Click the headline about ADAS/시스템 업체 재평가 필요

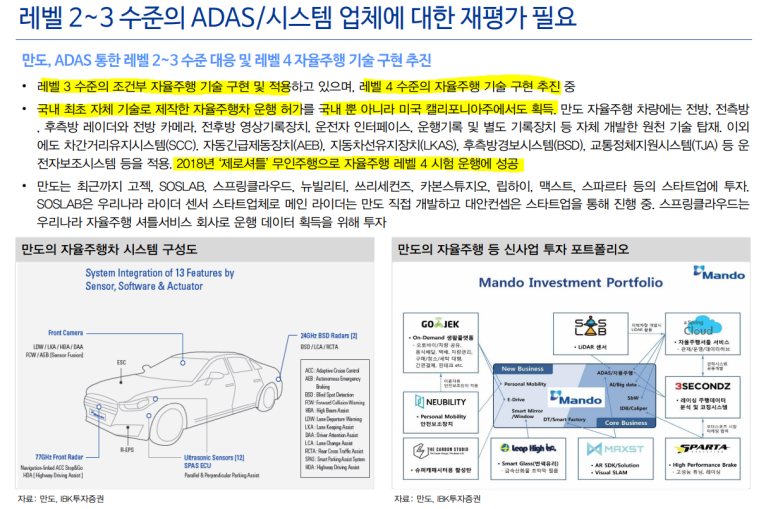pos(297,18)
